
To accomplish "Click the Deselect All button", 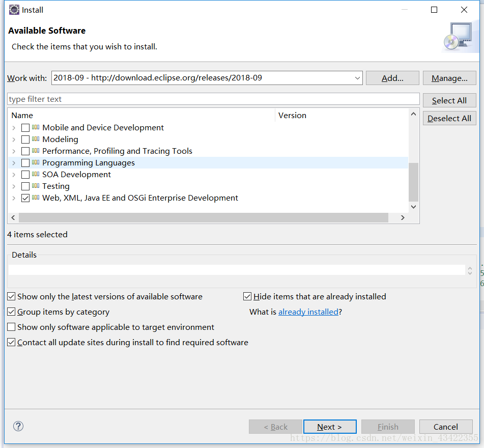I will [x=449, y=118].
